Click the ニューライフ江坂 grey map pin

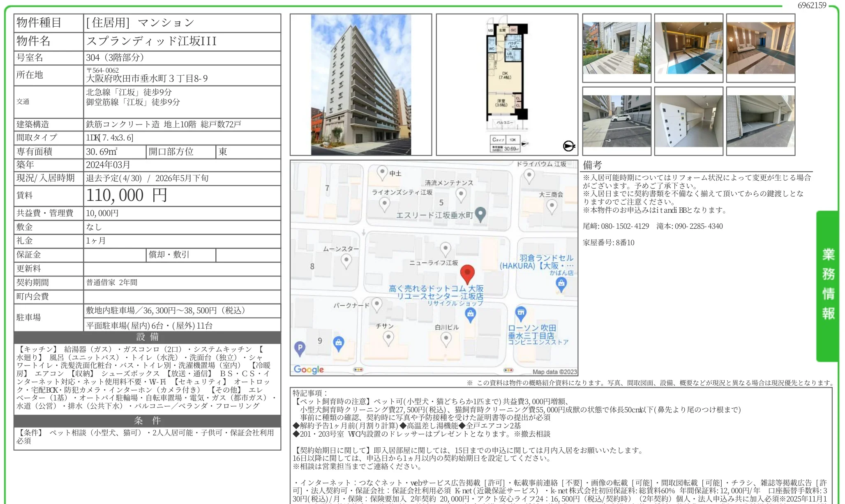pyautogui.click(x=446, y=248)
